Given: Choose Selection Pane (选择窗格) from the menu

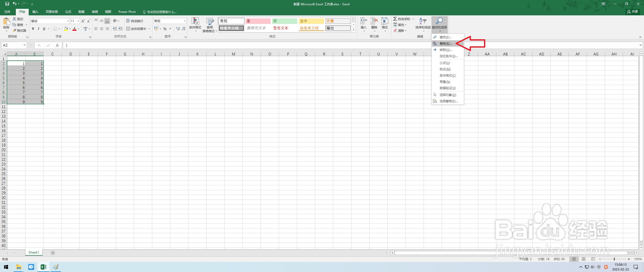Looking at the screenshot, I should (448, 101).
